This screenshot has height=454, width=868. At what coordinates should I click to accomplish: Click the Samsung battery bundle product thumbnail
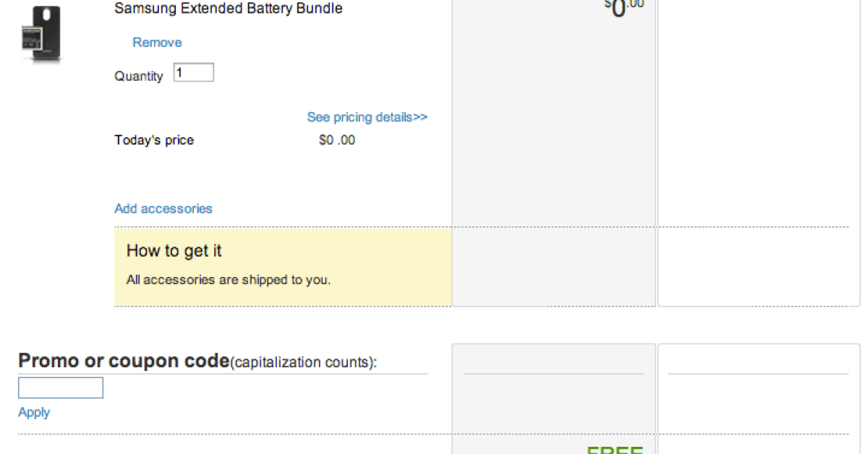tap(41, 34)
